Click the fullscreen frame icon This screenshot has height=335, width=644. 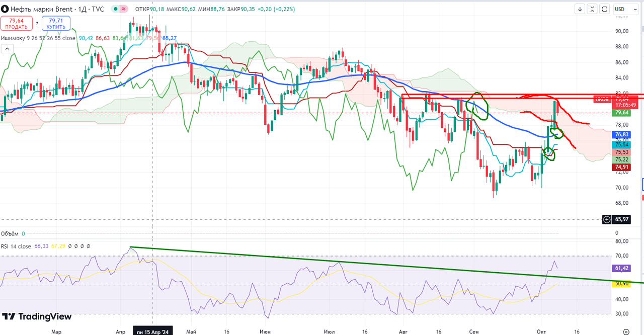point(605,9)
